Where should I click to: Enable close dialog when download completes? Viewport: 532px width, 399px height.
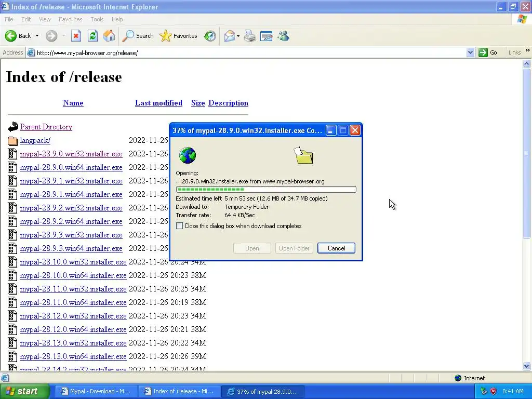tap(179, 226)
